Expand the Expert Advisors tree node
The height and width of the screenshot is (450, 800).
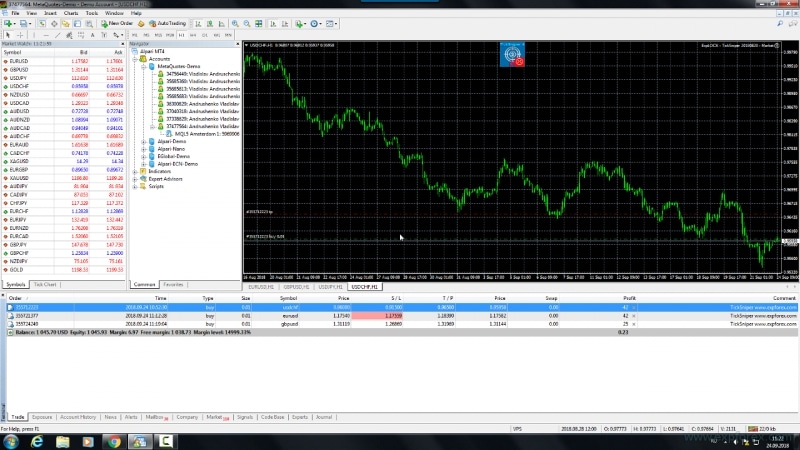(136, 178)
